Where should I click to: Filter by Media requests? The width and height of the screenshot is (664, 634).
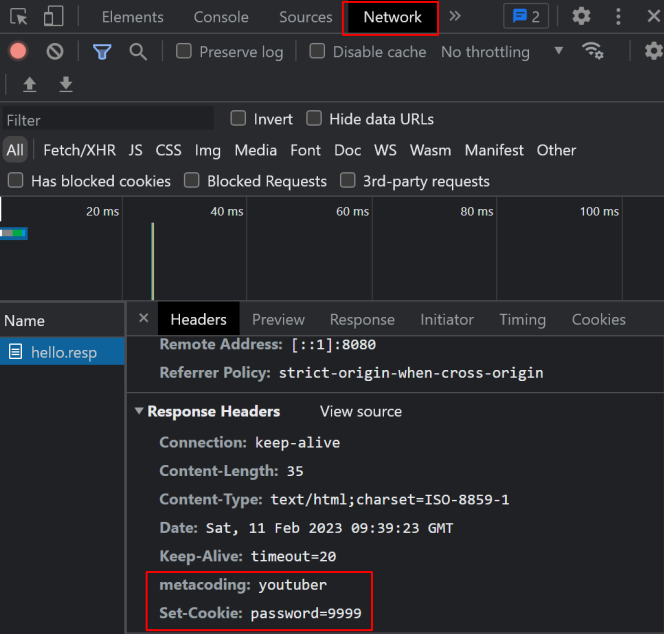point(256,150)
